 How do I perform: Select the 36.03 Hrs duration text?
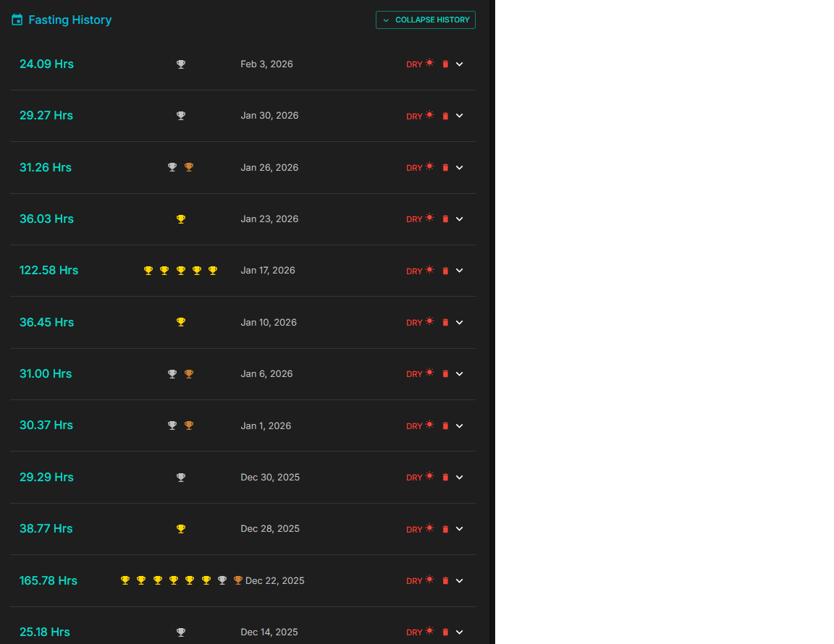click(x=47, y=219)
